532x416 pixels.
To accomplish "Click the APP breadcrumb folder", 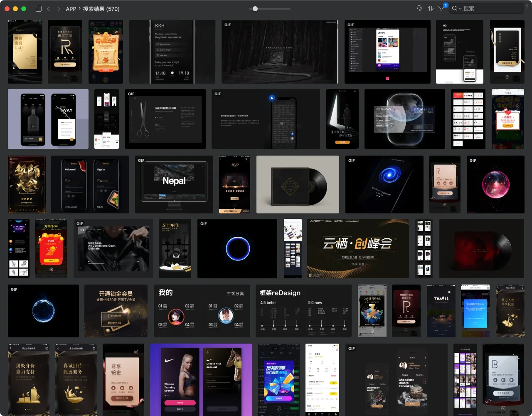I will point(71,9).
